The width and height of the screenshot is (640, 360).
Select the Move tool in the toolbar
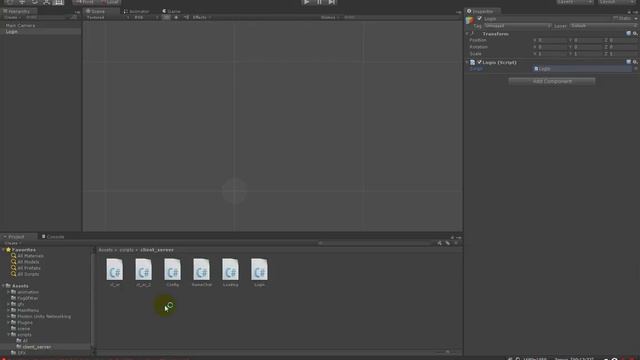click(22, 2)
